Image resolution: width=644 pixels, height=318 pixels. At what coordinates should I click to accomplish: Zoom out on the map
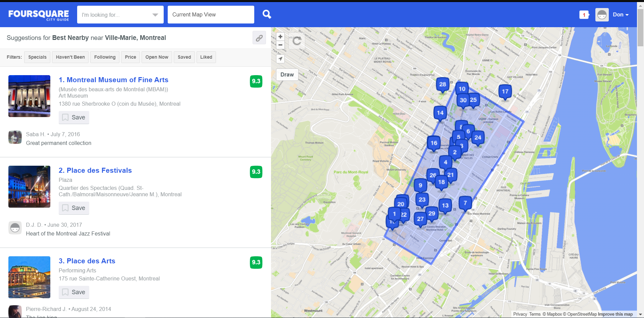pyautogui.click(x=280, y=45)
